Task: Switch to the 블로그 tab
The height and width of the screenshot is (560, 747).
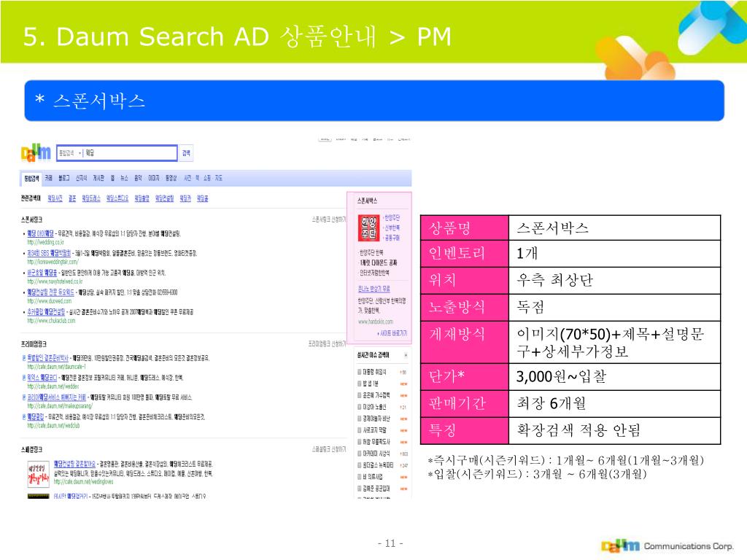Action: pyautogui.click(x=64, y=178)
